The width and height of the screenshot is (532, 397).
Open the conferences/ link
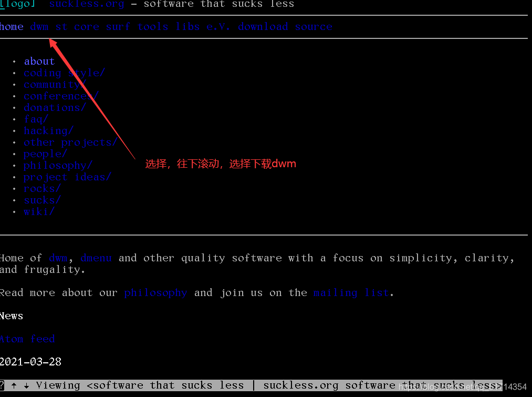(61, 96)
